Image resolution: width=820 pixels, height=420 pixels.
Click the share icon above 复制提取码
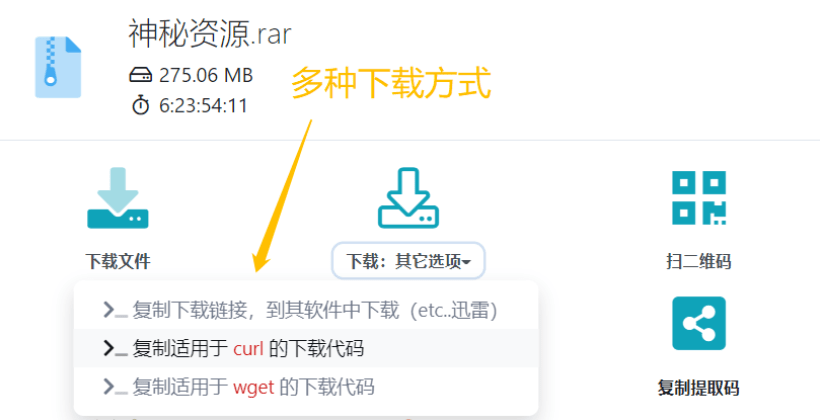[x=699, y=323]
